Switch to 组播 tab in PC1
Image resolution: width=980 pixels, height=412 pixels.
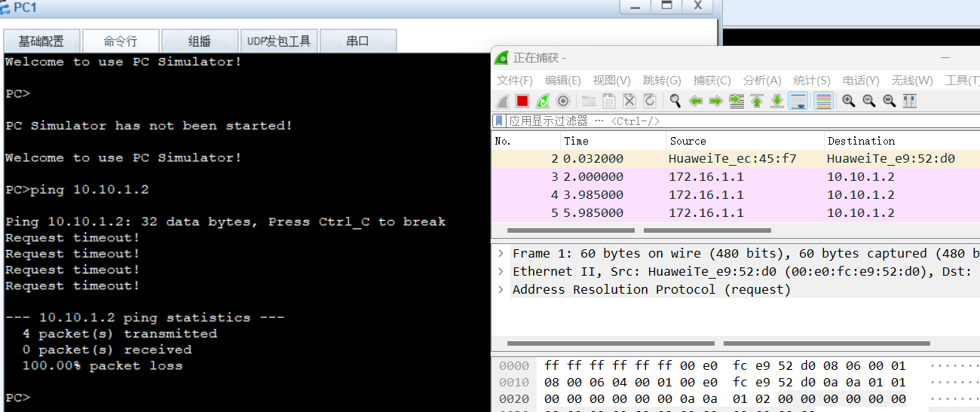pos(200,41)
